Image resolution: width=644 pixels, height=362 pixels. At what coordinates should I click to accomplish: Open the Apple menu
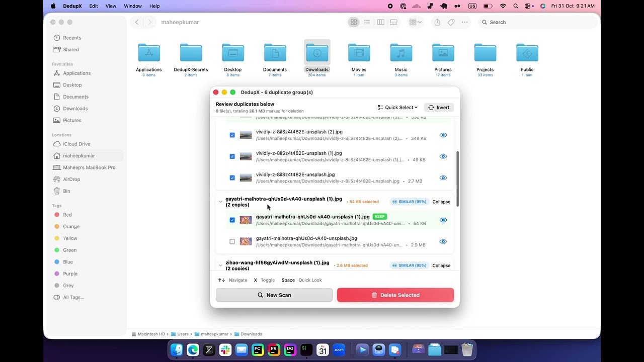[x=53, y=6]
